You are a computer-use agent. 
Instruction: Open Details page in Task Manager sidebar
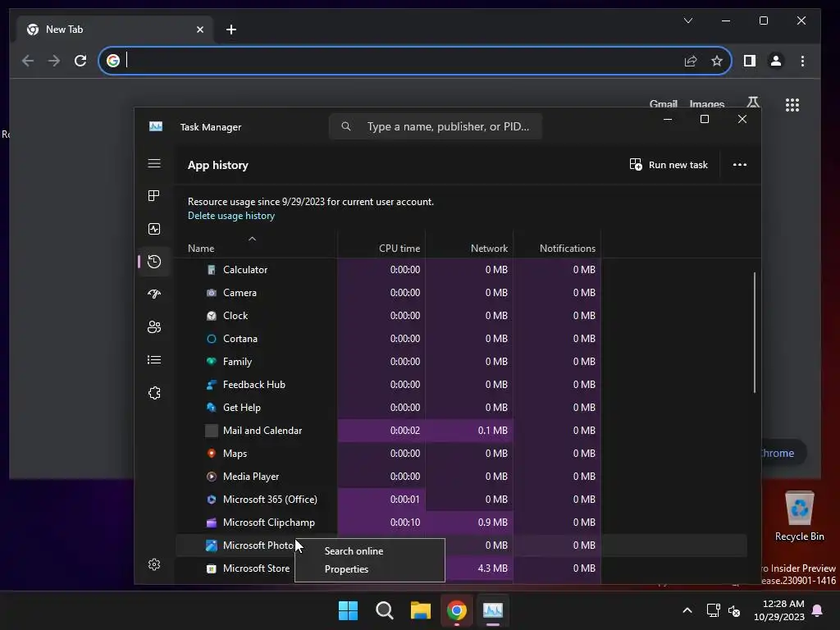coord(154,360)
